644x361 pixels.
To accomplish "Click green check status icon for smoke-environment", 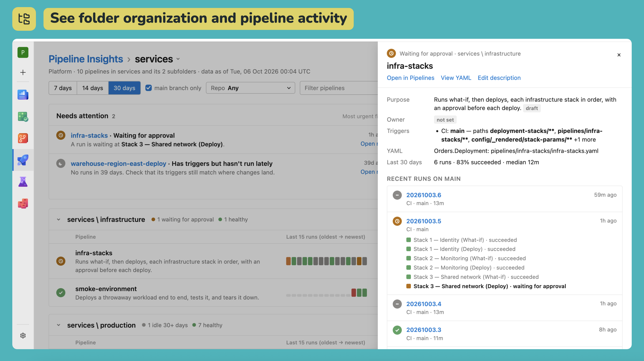I will (61, 292).
